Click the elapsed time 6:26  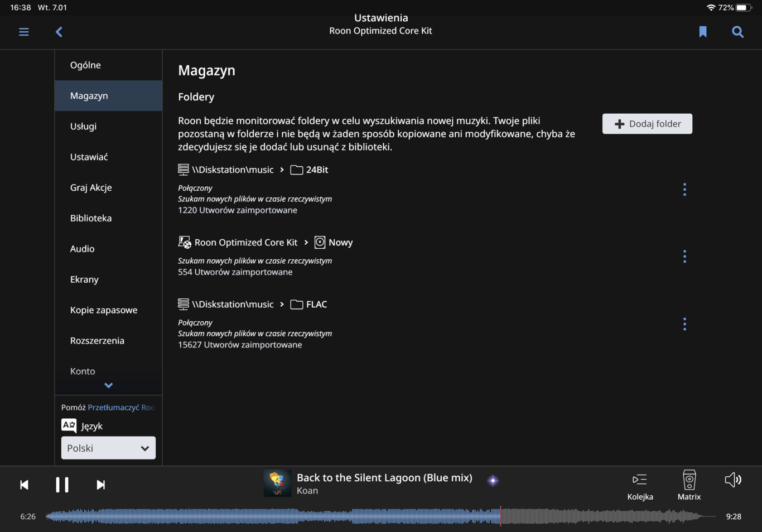pos(28,516)
